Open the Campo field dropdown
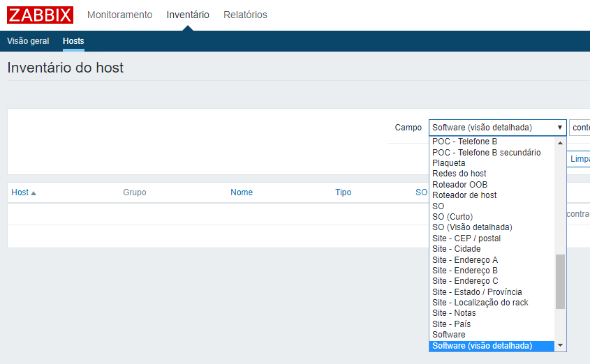This screenshot has width=590, height=364. (497, 128)
